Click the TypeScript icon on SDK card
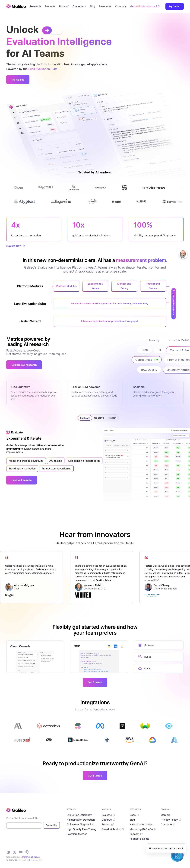The height and width of the screenshot is (868, 190). 115,646
